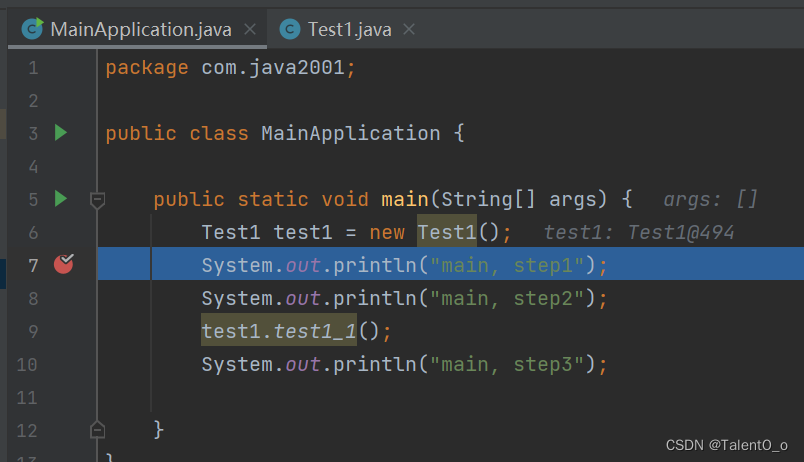Click the "main, step3" string literal
This screenshot has width=804, height=462.
click(x=507, y=364)
